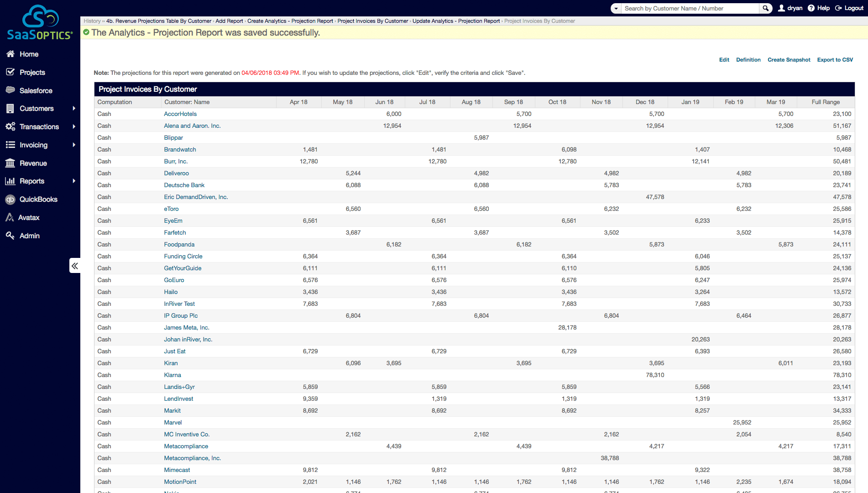The image size is (868, 493).
Task: Expand the Reports submenu arrow
Action: pyautogui.click(x=73, y=181)
